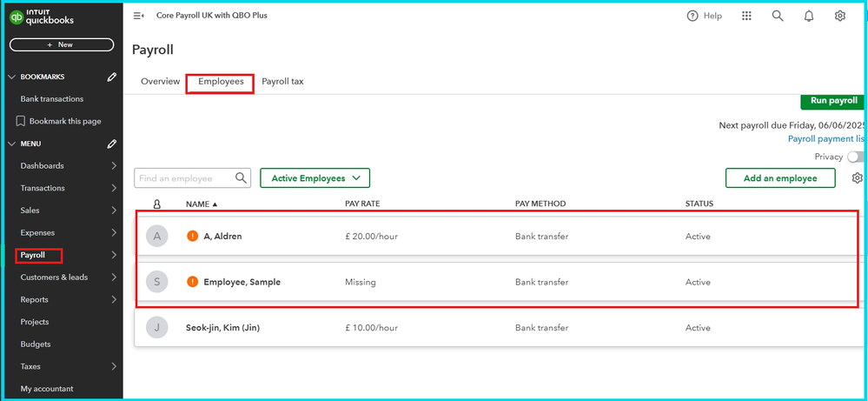Click the person icon column header
Screen dimensions: 868x401
coord(156,204)
